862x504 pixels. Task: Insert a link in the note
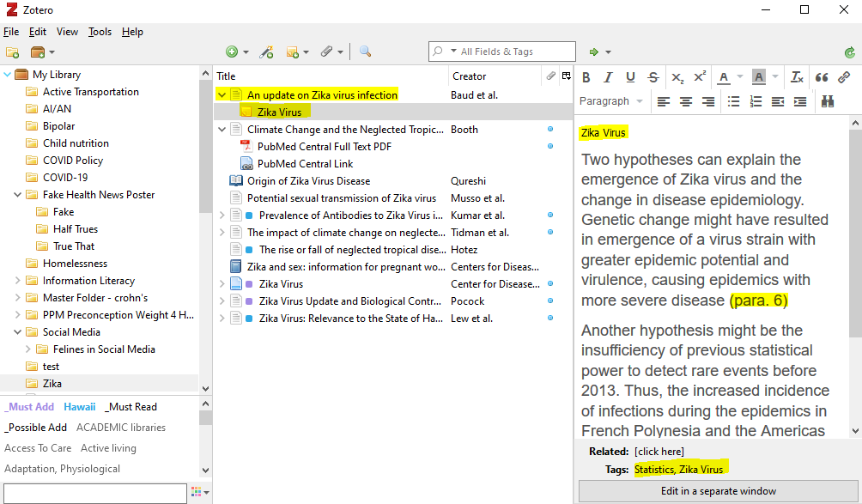click(x=844, y=77)
